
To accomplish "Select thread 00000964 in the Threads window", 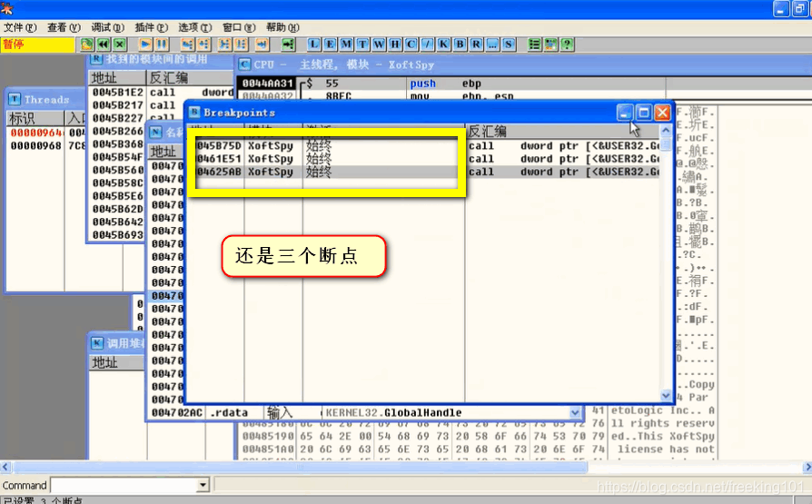I will point(45,133).
